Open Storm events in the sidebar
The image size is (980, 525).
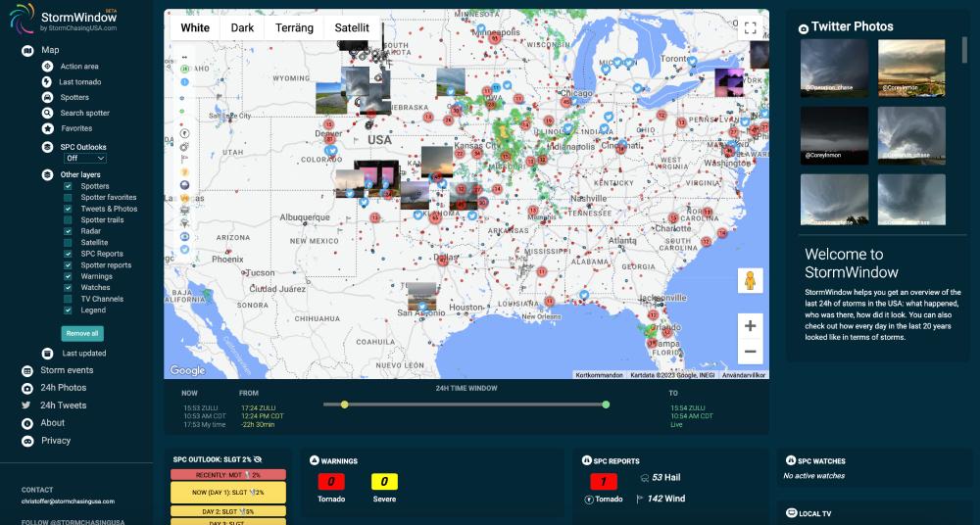(67, 370)
